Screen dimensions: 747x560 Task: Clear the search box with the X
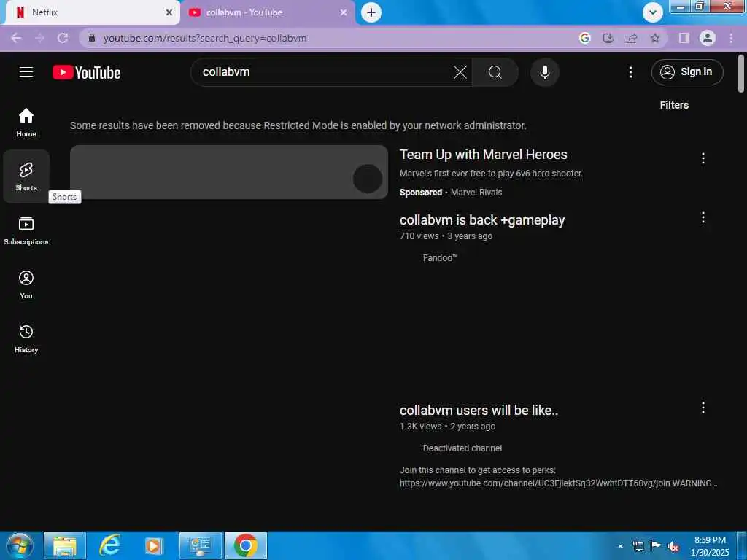pos(460,72)
